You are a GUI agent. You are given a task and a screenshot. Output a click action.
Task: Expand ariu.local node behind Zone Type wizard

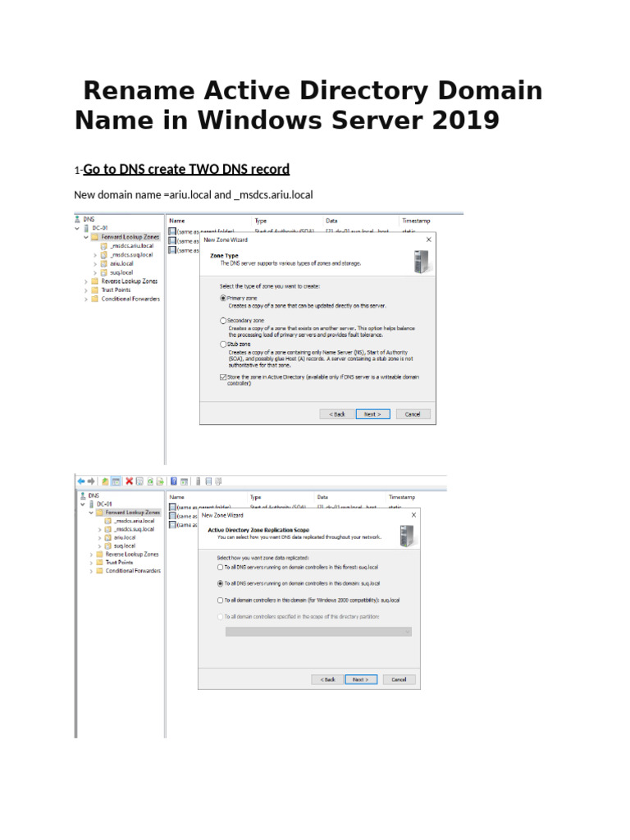pos(95,263)
